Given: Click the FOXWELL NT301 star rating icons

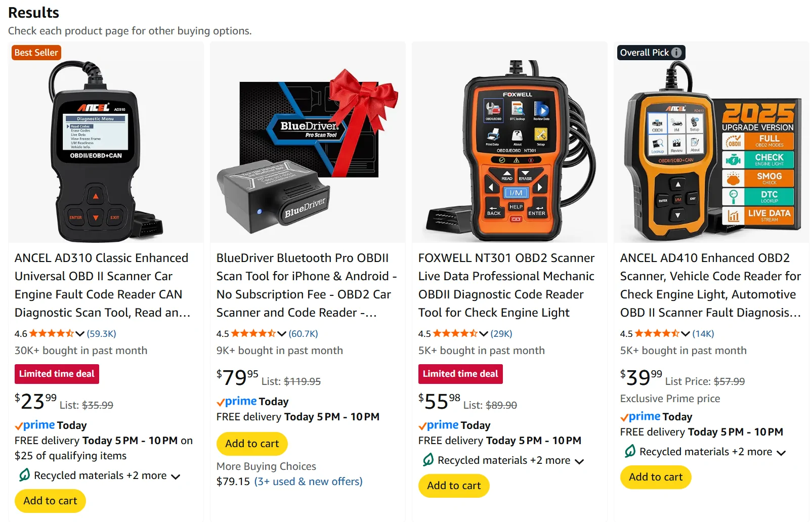Looking at the screenshot, I should (x=455, y=333).
